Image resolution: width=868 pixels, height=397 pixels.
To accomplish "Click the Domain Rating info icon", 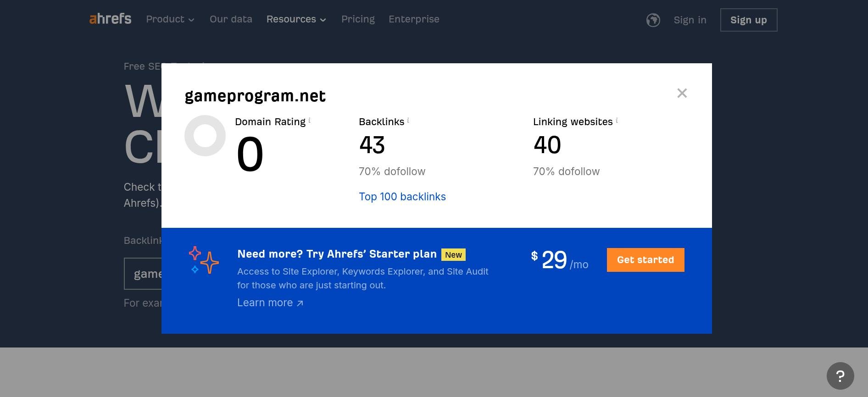I will pos(309,120).
